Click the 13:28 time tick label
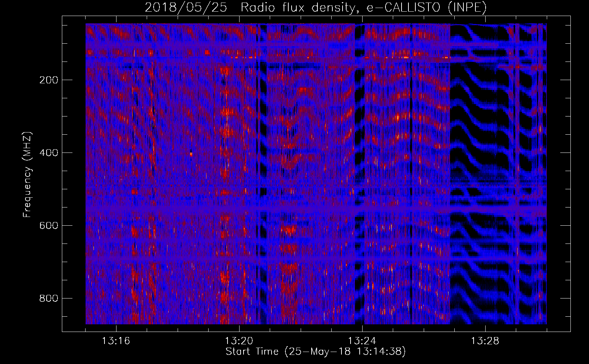589x364 pixels. pyautogui.click(x=485, y=341)
